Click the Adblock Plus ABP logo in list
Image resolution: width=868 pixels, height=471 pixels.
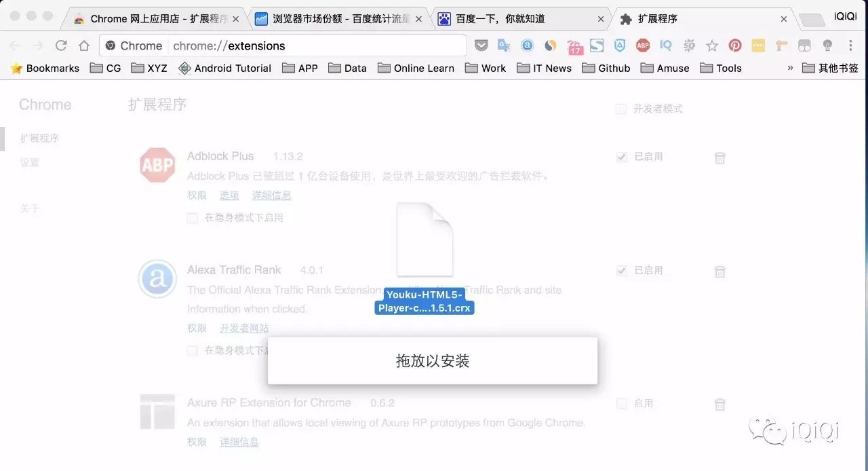pos(157,165)
